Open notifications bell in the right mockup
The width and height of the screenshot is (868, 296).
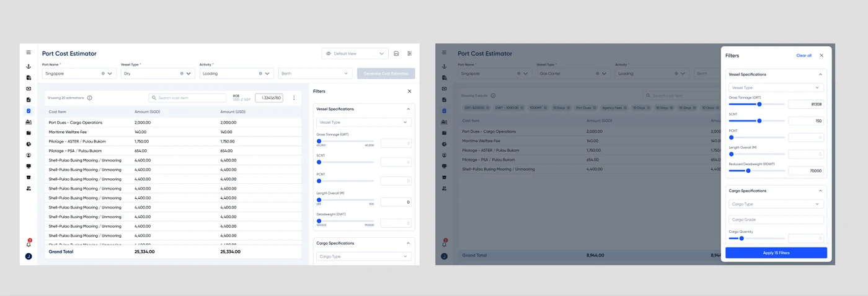click(444, 244)
